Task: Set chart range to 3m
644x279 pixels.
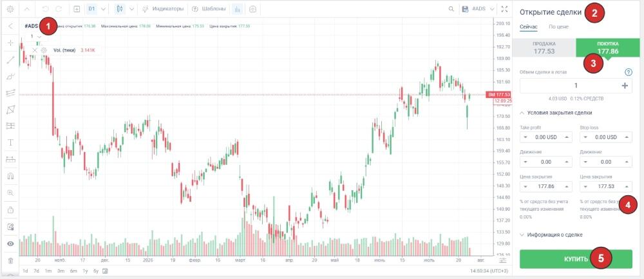Action: [x=61, y=271]
